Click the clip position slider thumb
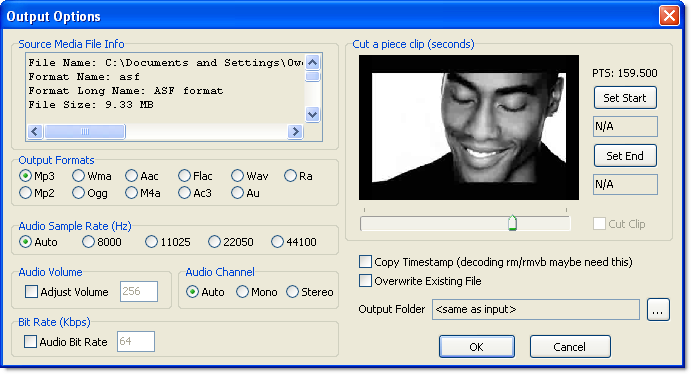 pos(512,223)
